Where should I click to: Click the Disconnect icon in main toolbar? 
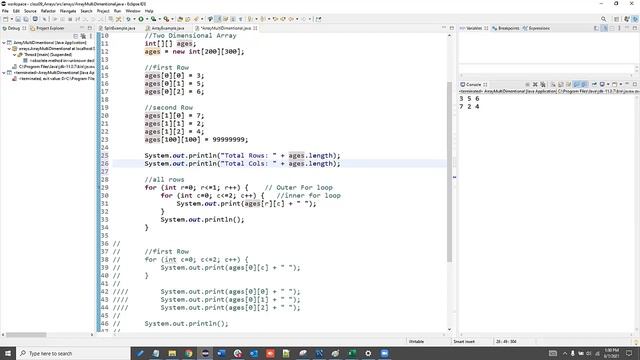coord(78,19)
